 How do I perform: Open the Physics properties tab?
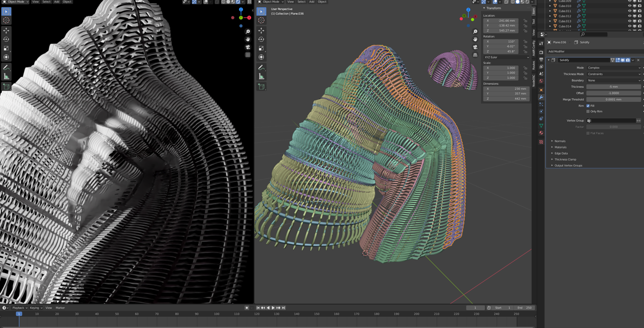click(541, 111)
